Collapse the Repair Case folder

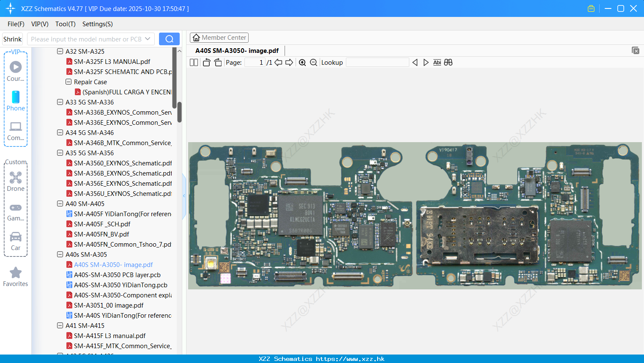click(69, 82)
